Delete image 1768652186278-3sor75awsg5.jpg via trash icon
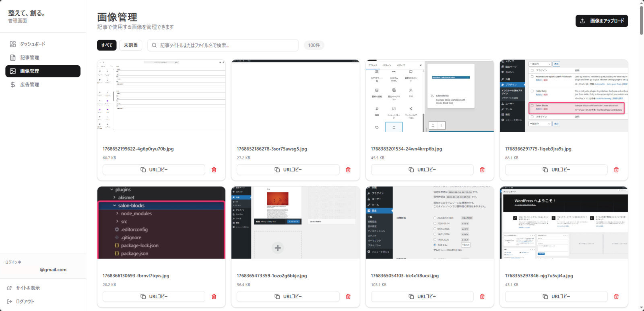This screenshot has height=311, width=644. click(x=348, y=170)
